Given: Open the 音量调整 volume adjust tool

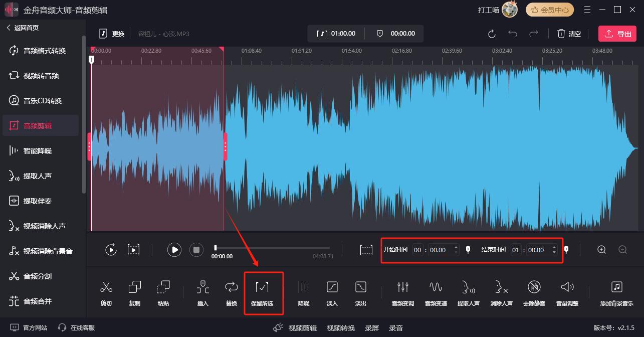Looking at the screenshot, I should [x=567, y=292].
